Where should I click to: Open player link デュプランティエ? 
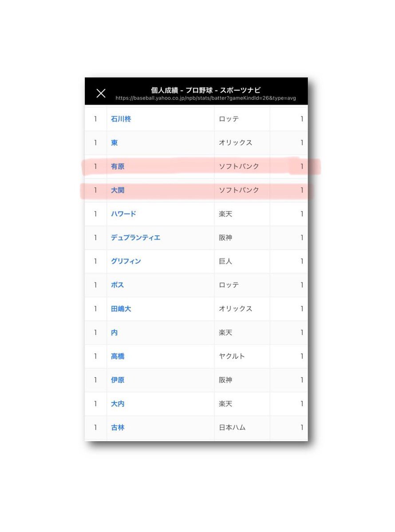[135, 238]
